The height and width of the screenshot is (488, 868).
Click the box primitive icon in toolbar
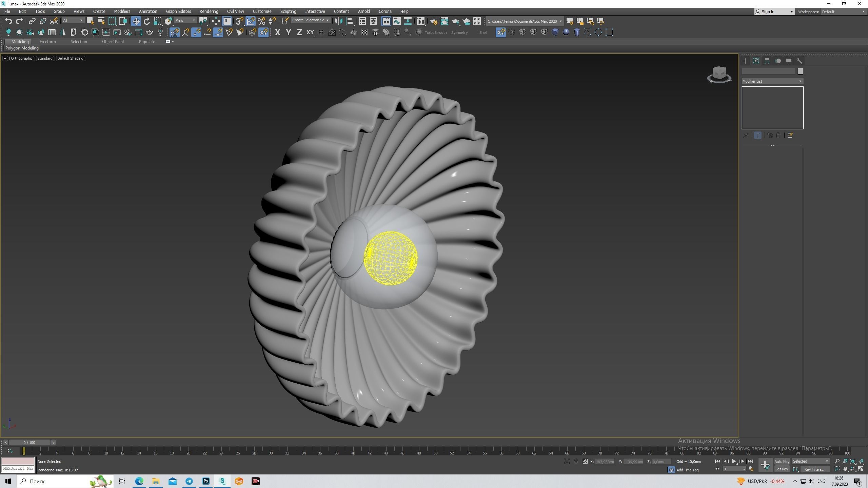pyautogui.click(x=555, y=32)
